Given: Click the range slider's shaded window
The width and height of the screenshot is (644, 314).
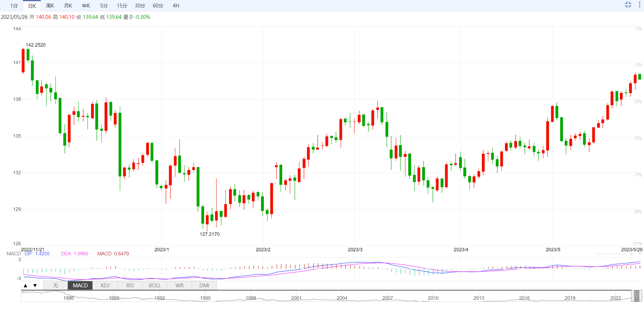Looking at the screenshot, I should pos(637,296).
